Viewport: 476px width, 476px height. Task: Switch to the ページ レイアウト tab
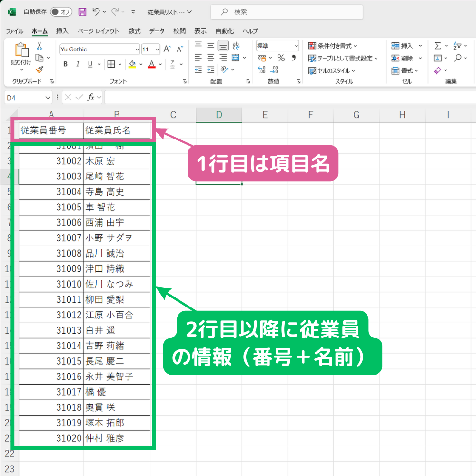99,31
